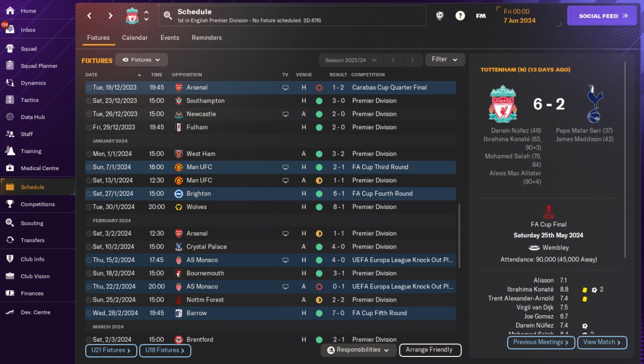Switch to the Calendar tab
This screenshot has height=364, width=644.
pos(135,38)
